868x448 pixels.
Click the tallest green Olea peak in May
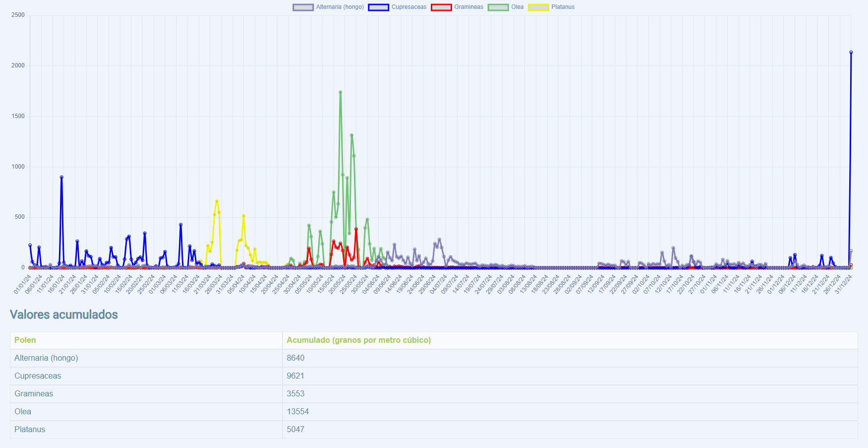[x=340, y=92]
